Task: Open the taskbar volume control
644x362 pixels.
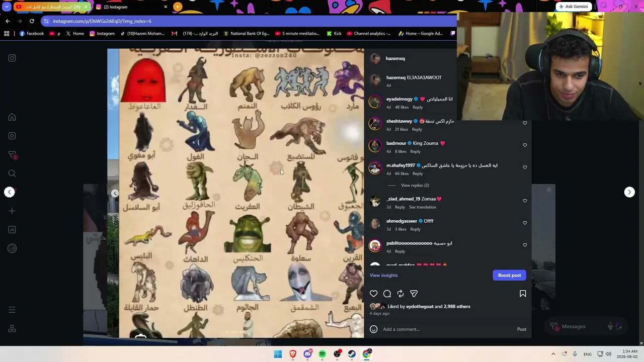Action: 608,354
